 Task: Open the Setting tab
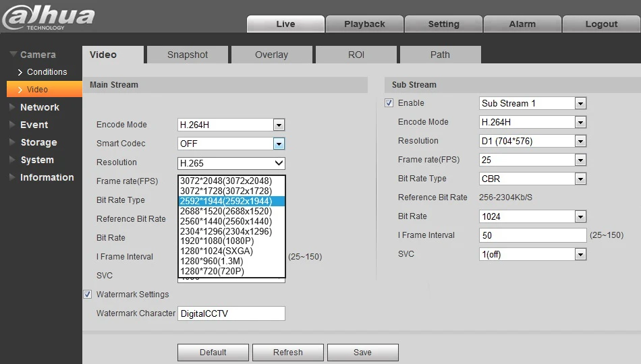click(x=443, y=24)
